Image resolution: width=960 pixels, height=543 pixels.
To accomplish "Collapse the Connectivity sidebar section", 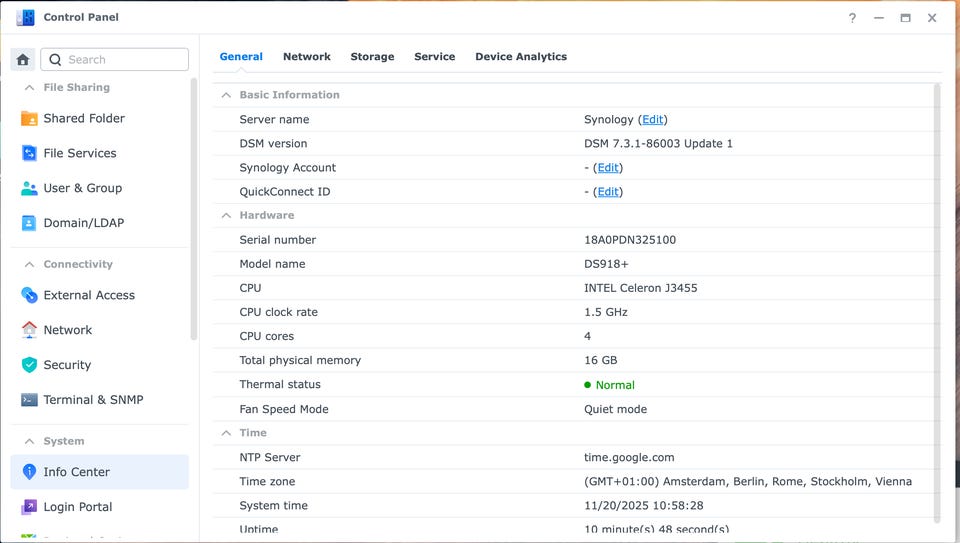I will click(29, 264).
